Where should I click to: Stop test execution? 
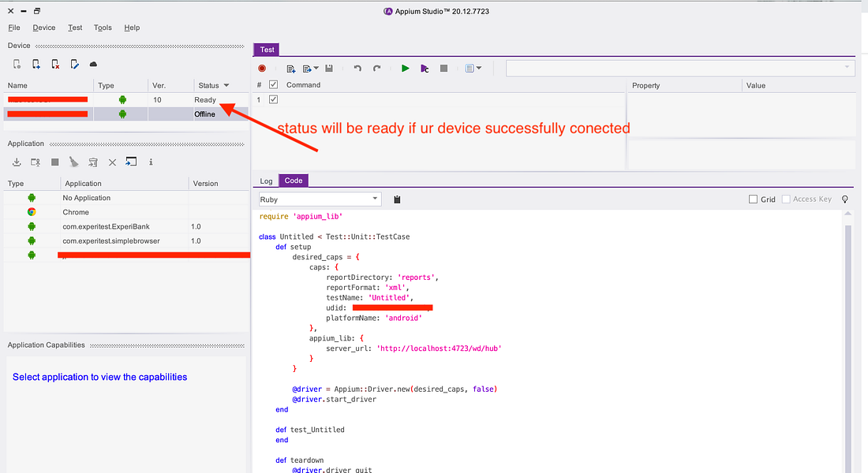pos(443,69)
